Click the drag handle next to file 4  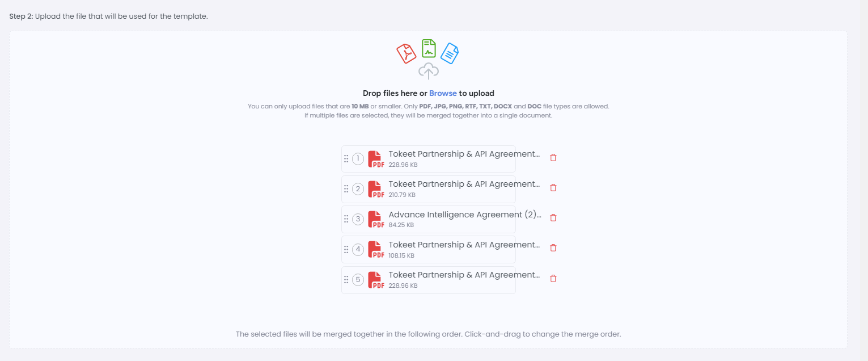pyautogui.click(x=346, y=249)
